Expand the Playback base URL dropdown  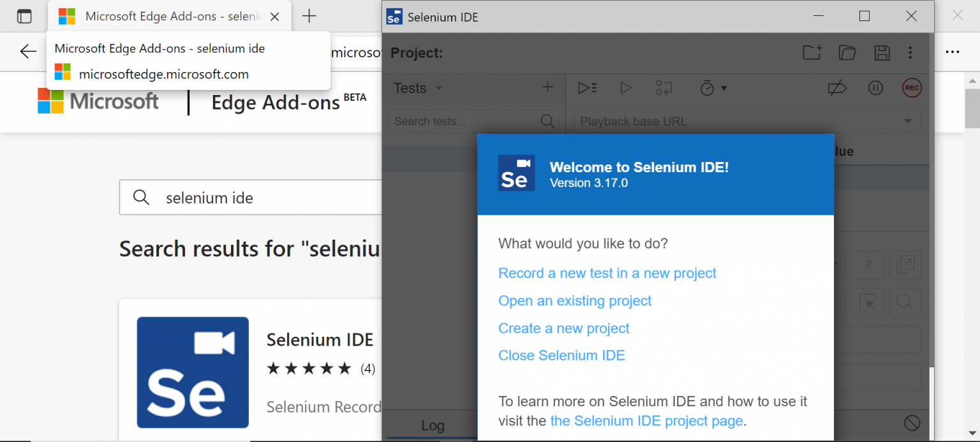click(x=909, y=121)
